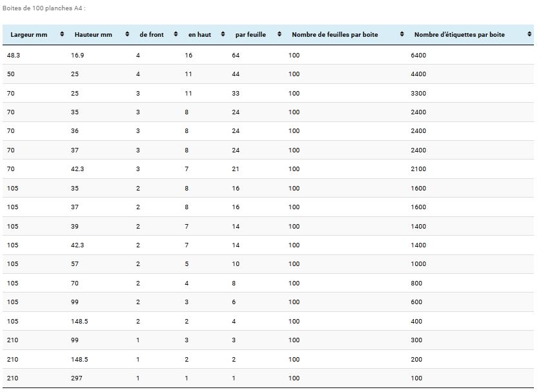This screenshot has width=552, height=392.
Task: Click the 48.3 width cell
Action: click(x=13, y=56)
